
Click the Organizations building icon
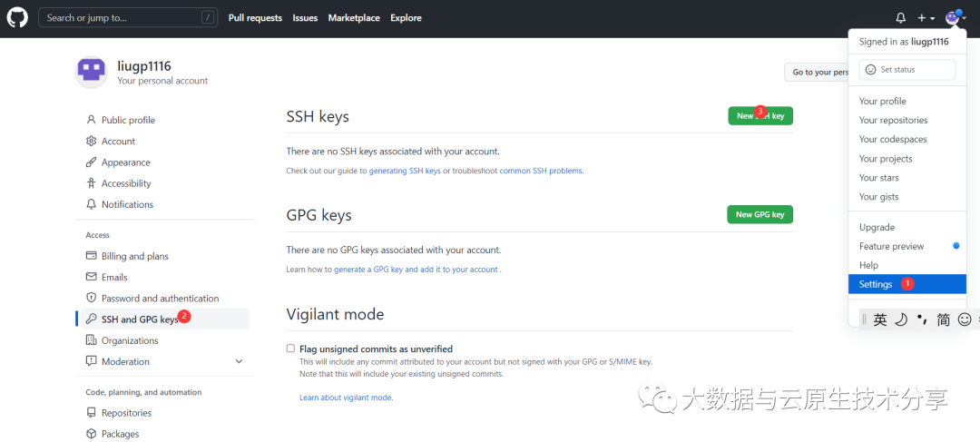[x=92, y=340]
